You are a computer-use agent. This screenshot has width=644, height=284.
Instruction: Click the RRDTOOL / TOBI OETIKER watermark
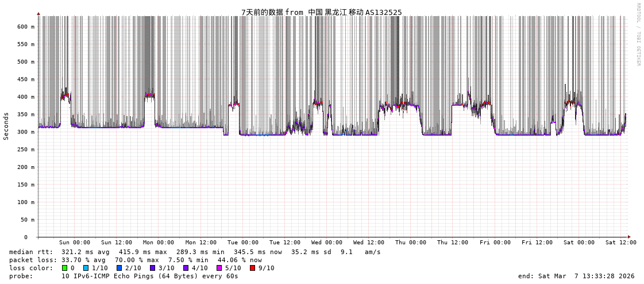coord(638,34)
